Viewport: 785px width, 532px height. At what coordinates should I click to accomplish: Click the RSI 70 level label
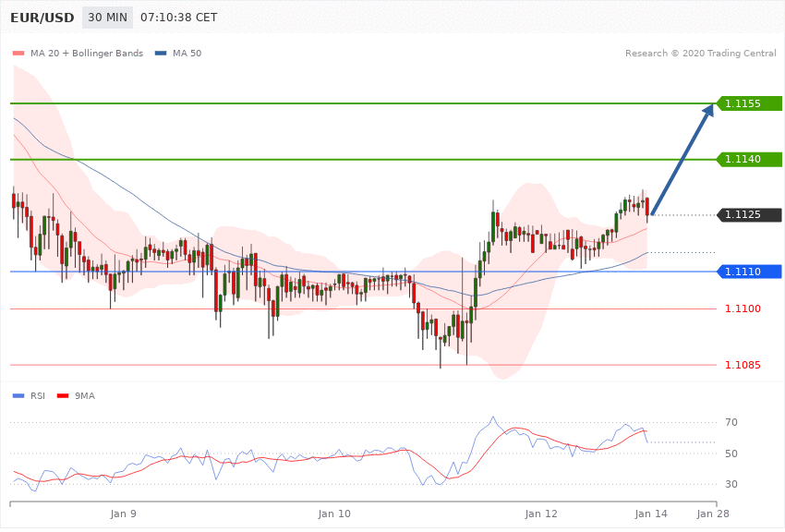[x=731, y=422]
